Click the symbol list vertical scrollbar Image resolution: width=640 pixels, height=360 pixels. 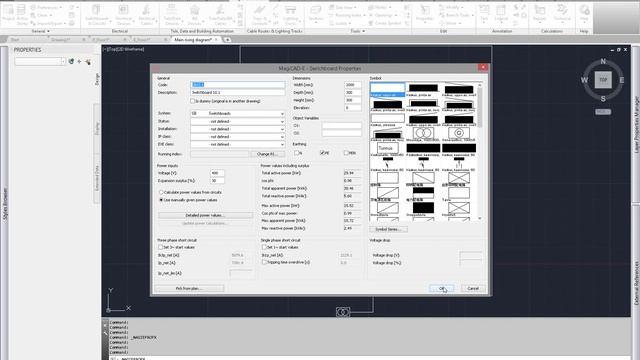480,151
